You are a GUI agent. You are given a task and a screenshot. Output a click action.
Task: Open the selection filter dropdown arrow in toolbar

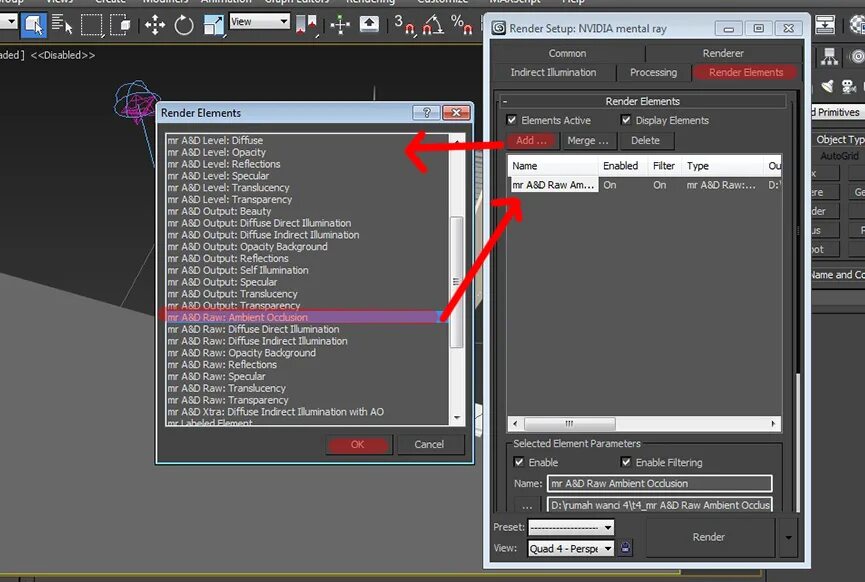9,23
